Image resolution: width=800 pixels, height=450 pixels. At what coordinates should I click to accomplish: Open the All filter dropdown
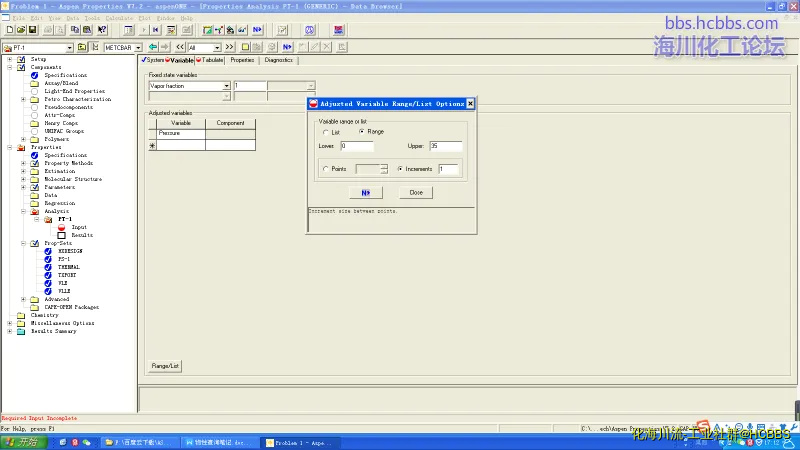pyautogui.click(x=217, y=47)
